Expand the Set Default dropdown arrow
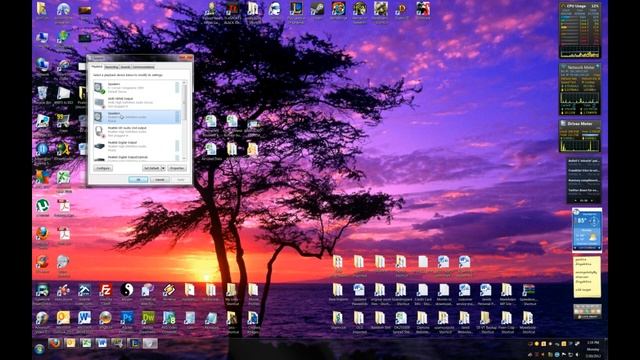This screenshot has height=360, width=640. 163,168
